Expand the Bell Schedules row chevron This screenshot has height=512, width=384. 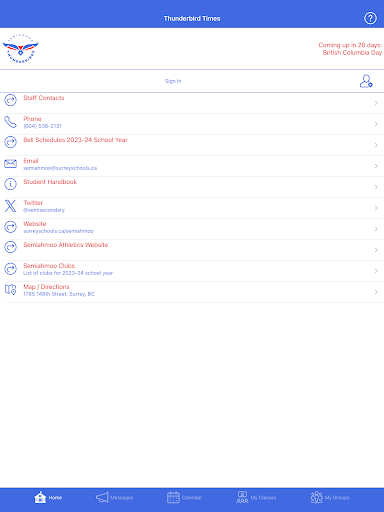[376, 145]
